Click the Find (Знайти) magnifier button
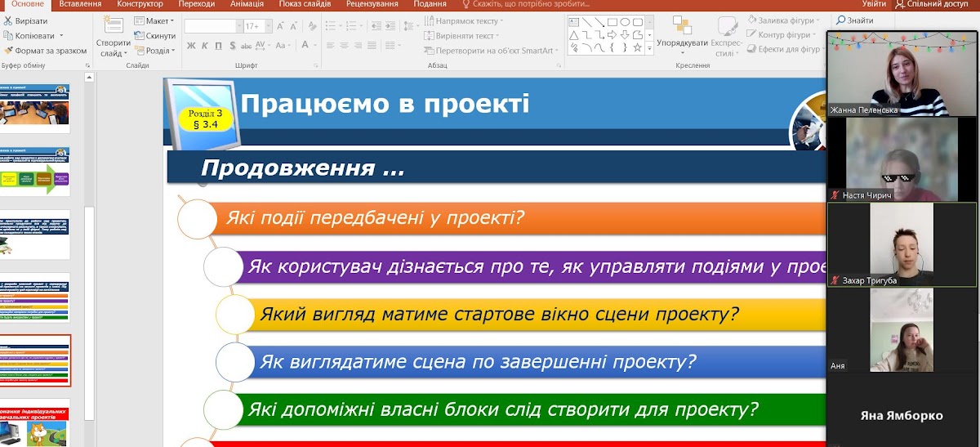The image size is (980, 447). point(854,20)
